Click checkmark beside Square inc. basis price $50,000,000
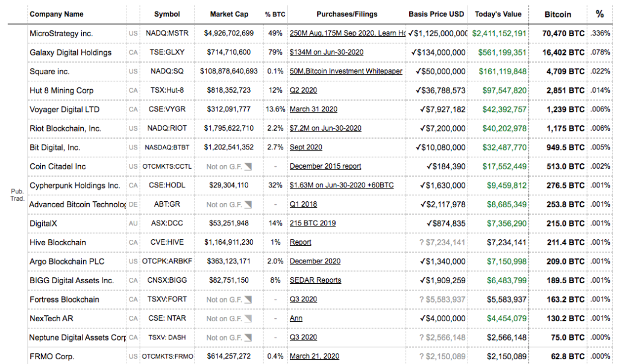617x364 pixels. (418, 71)
